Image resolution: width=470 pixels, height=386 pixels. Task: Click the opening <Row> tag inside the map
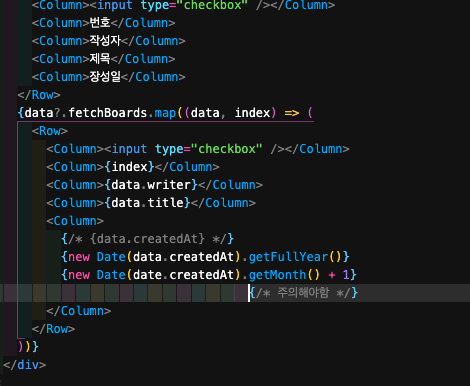pyautogui.click(x=50, y=131)
